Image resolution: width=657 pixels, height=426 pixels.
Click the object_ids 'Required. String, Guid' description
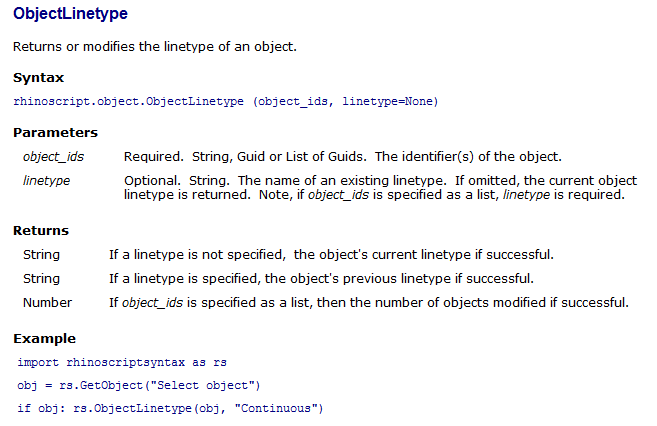343,157
